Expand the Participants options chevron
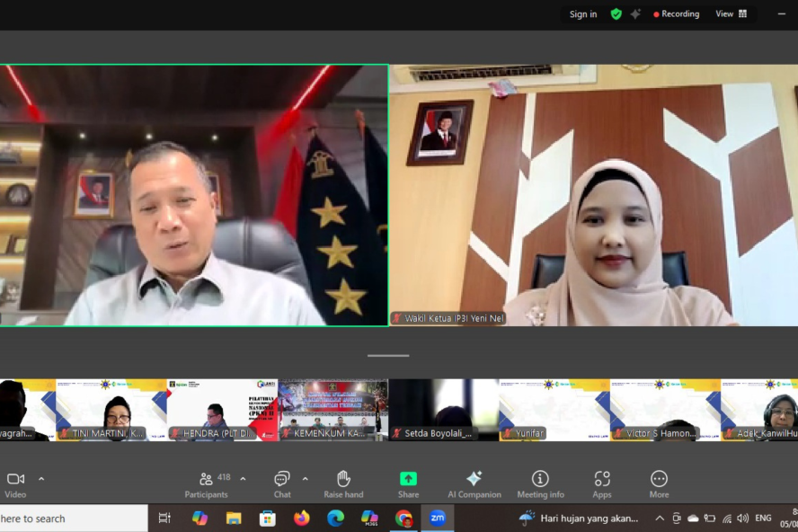Screen dimensions: 798x532 [x=243, y=479]
